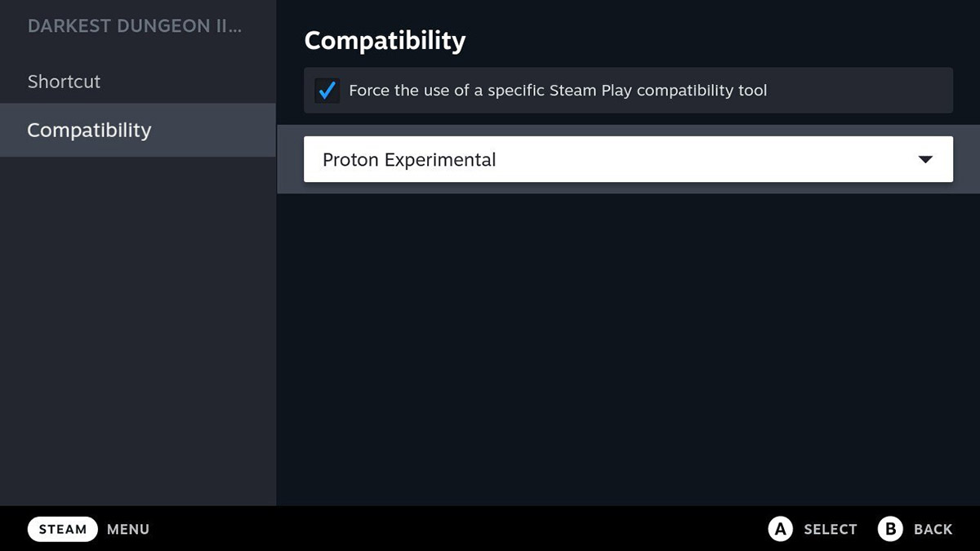Viewport: 980px width, 551px height.
Task: Click the STEAM pill button
Action: 62,529
